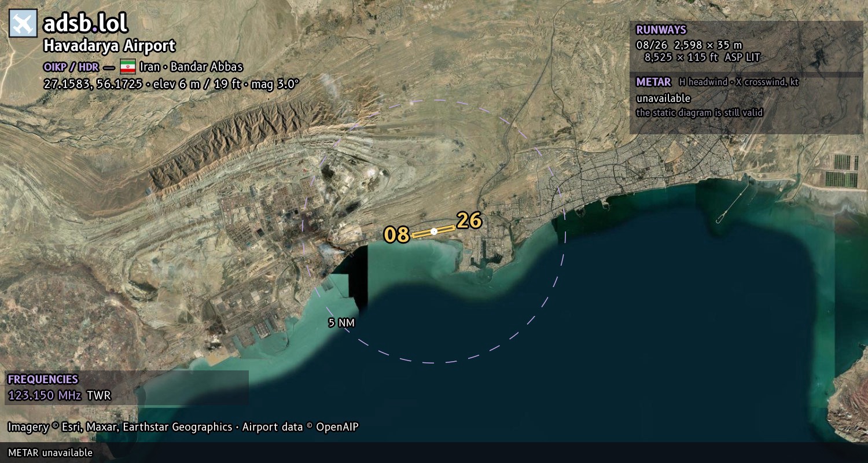
Task: Click the RUNWAYS panel header
Action: (661, 30)
